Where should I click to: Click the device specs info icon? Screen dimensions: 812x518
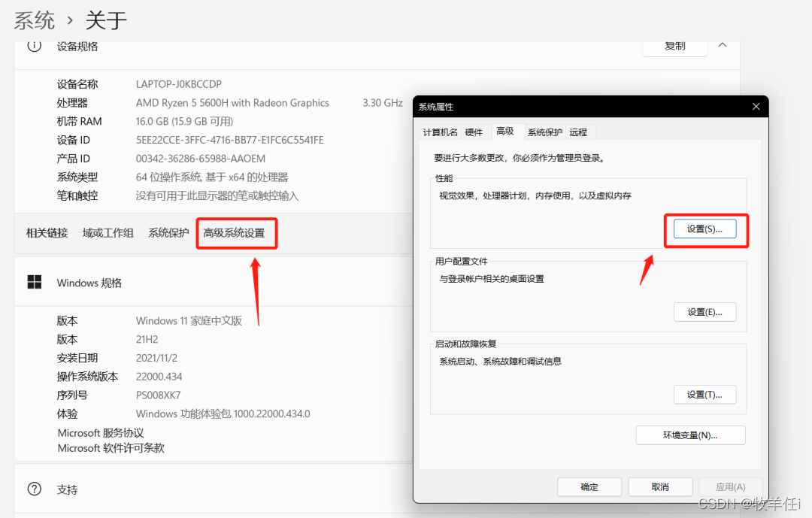tap(34, 46)
